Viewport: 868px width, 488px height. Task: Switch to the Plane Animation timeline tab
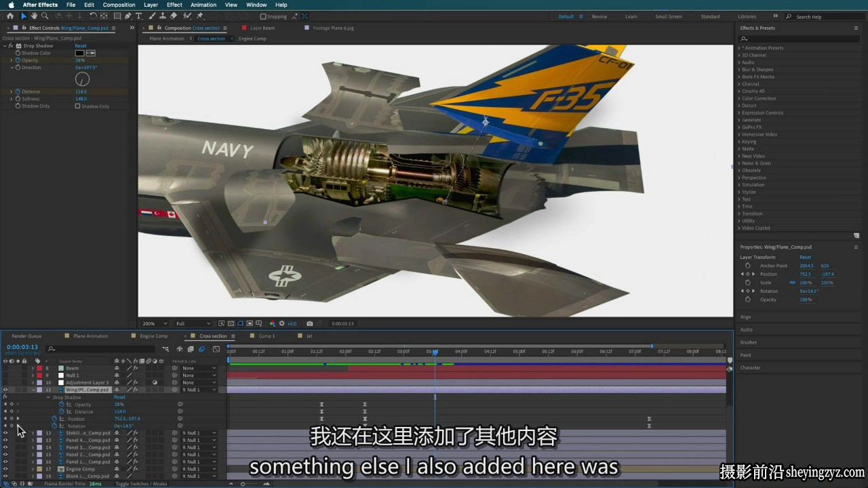tap(91, 336)
